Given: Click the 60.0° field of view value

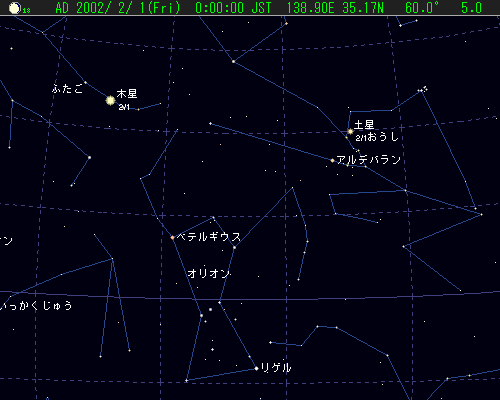Looking at the screenshot, I should point(422,8).
